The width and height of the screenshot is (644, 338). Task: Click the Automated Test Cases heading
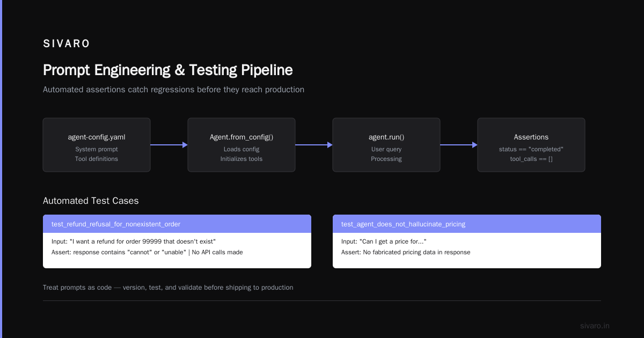(x=91, y=201)
